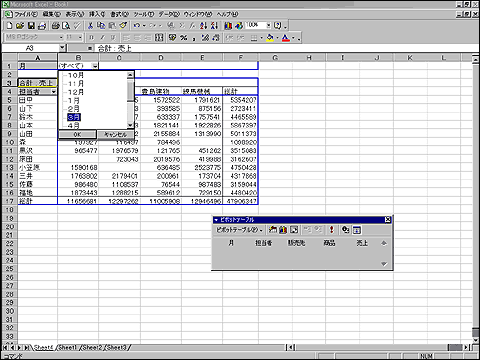Viewport: 480px width, 360px height.
Task: Open the Chart Wizard icon
Action: click(x=228, y=26)
